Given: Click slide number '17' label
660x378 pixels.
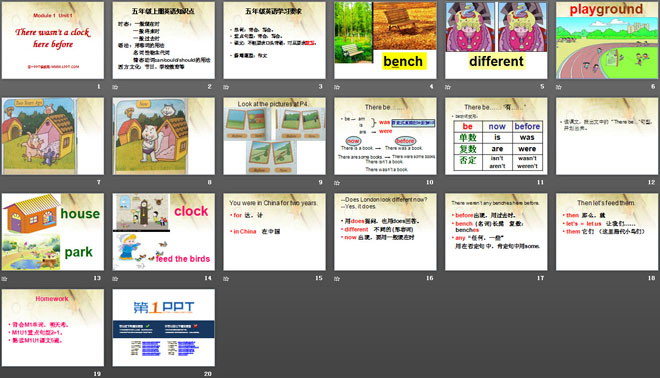Looking at the screenshot, I should tap(540, 278).
